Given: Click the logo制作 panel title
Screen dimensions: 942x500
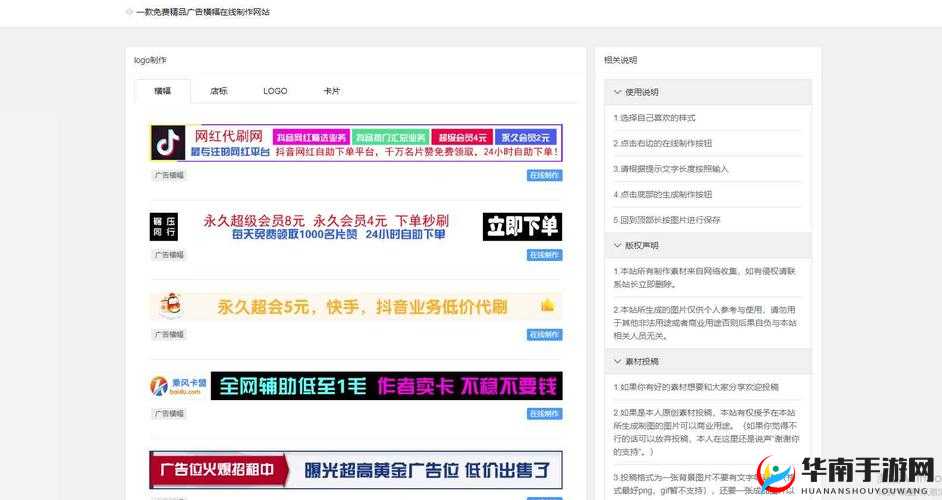Looking at the screenshot, I should [x=150, y=60].
